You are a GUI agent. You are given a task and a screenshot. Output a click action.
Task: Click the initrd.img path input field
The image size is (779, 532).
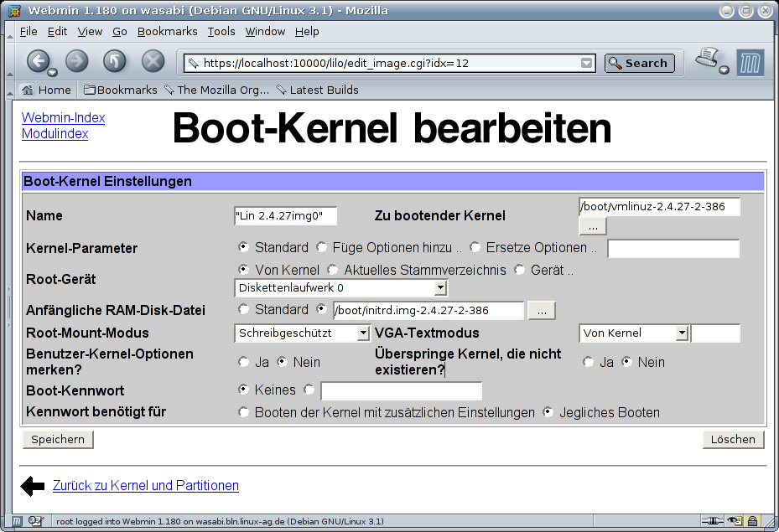428,311
